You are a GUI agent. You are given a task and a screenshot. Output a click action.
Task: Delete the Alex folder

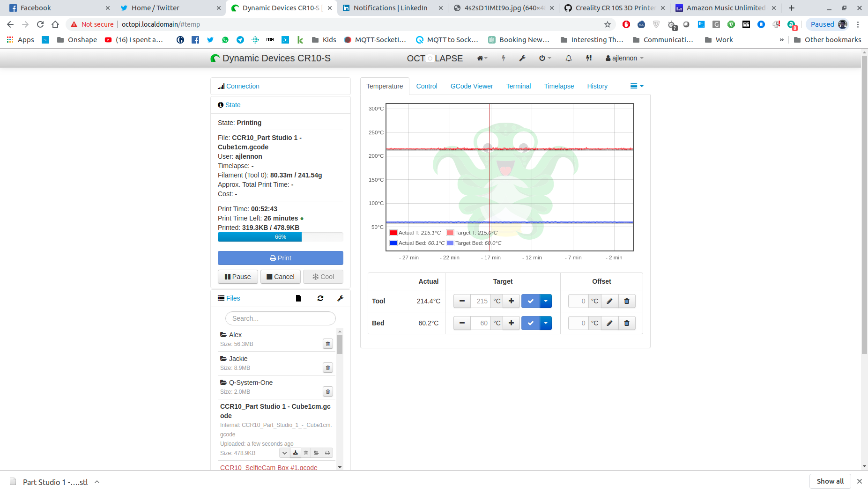[328, 344]
